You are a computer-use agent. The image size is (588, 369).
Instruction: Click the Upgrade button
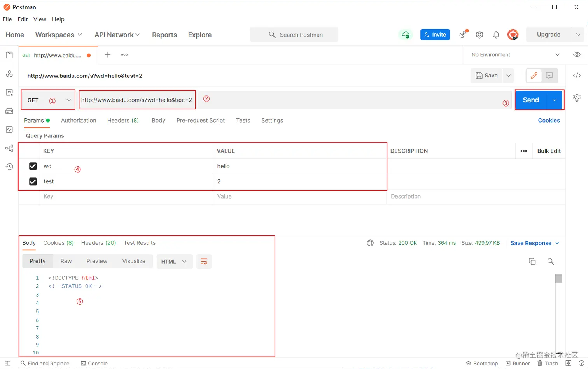tap(549, 35)
